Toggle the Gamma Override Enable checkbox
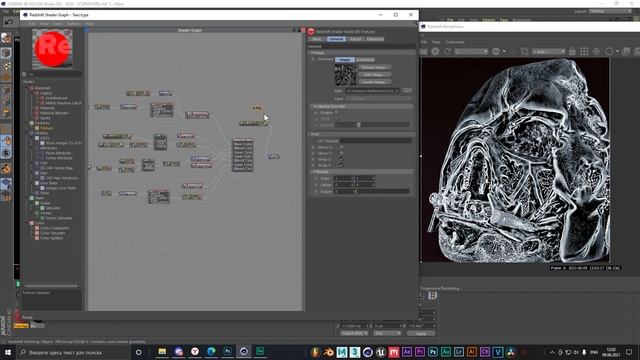 point(336,112)
